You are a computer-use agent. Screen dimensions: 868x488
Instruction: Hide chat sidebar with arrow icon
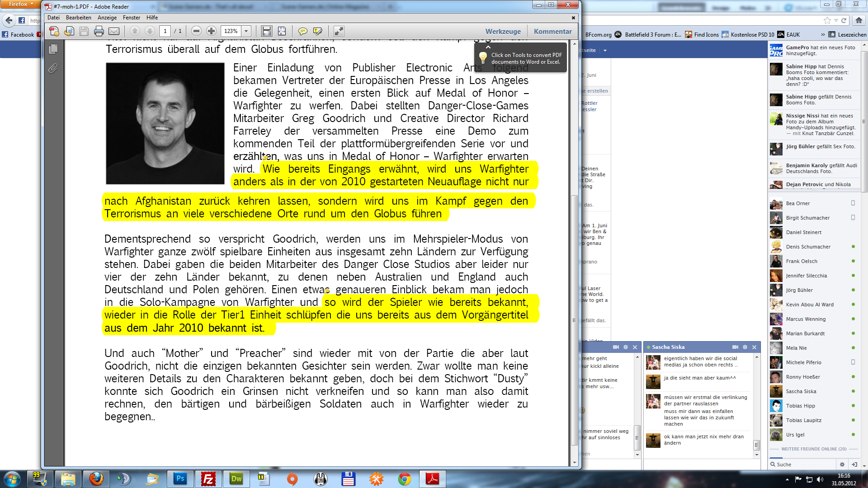854,465
